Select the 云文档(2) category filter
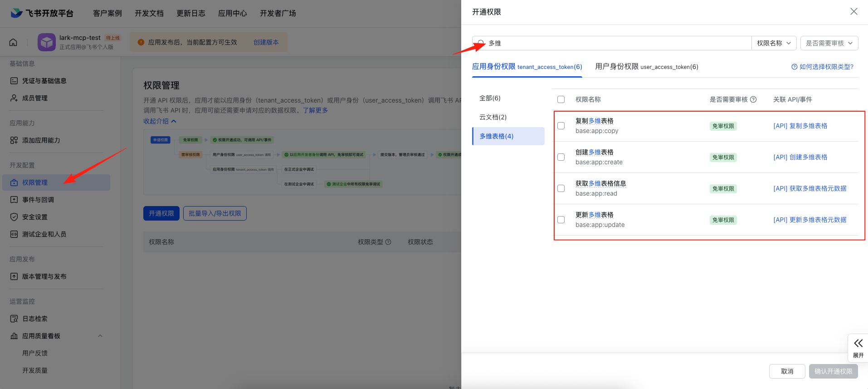868x389 pixels. 508,117
